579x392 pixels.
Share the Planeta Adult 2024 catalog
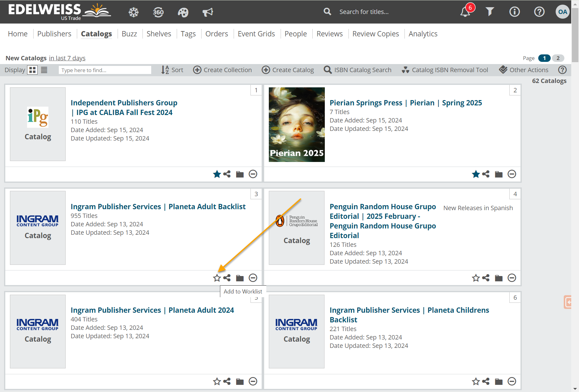tap(227, 381)
